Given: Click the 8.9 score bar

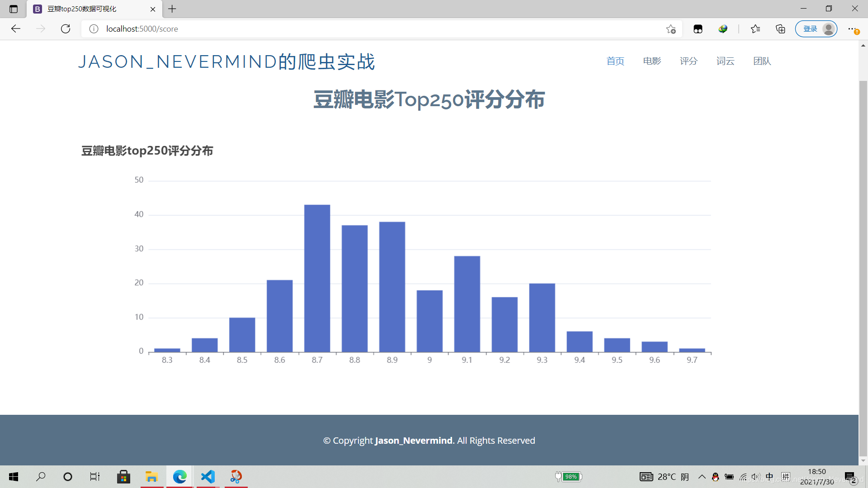Looking at the screenshot, I should tap(392, 287).
